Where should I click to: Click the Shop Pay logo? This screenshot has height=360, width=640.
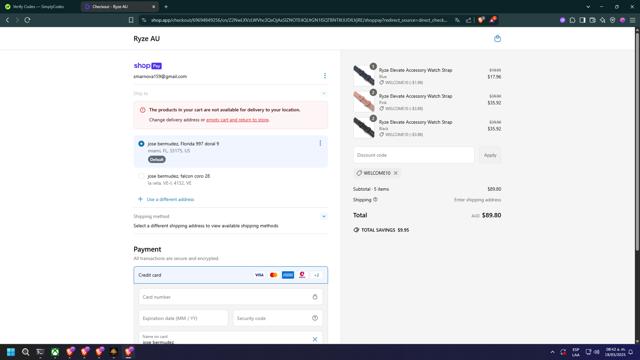147,65
